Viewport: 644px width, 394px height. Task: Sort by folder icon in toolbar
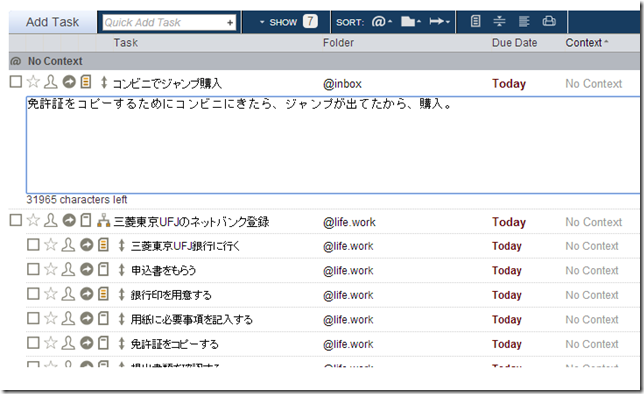tap(411, 21)
